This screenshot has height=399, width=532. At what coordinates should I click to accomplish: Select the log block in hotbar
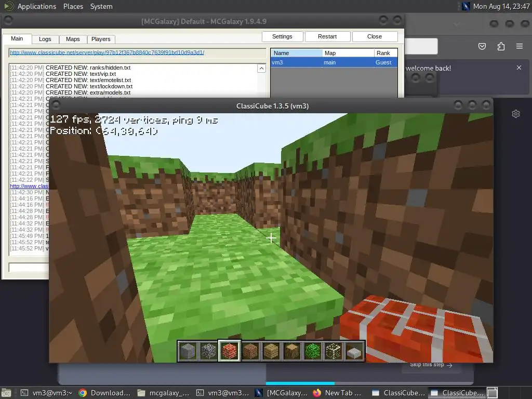(292, 351)
